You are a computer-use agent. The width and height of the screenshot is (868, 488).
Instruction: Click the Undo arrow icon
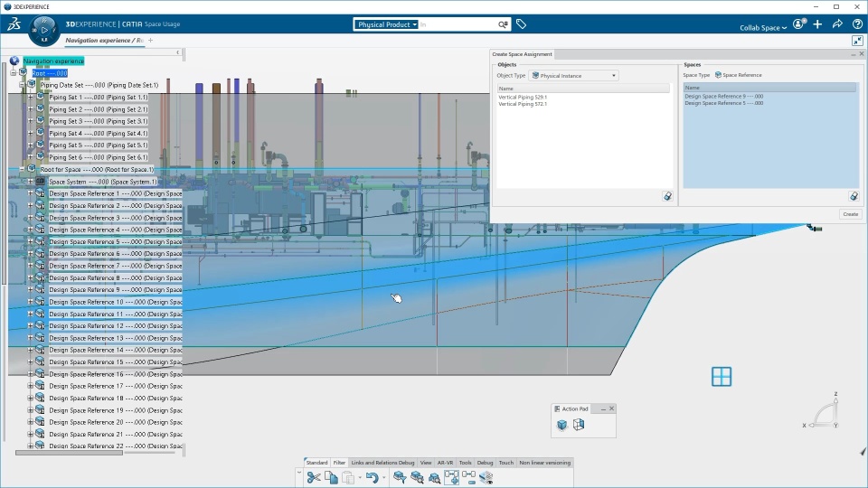(x=372, y=477)
